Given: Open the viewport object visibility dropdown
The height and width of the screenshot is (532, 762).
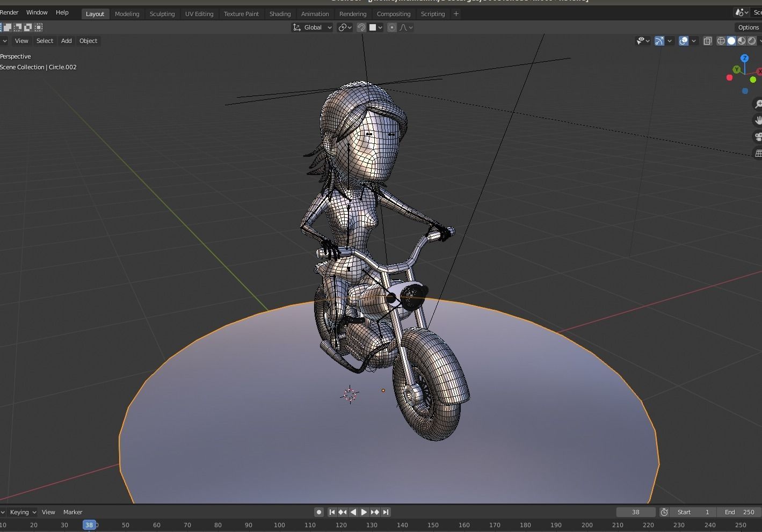Looking at the screenshot, I should (x=643, y=41).
